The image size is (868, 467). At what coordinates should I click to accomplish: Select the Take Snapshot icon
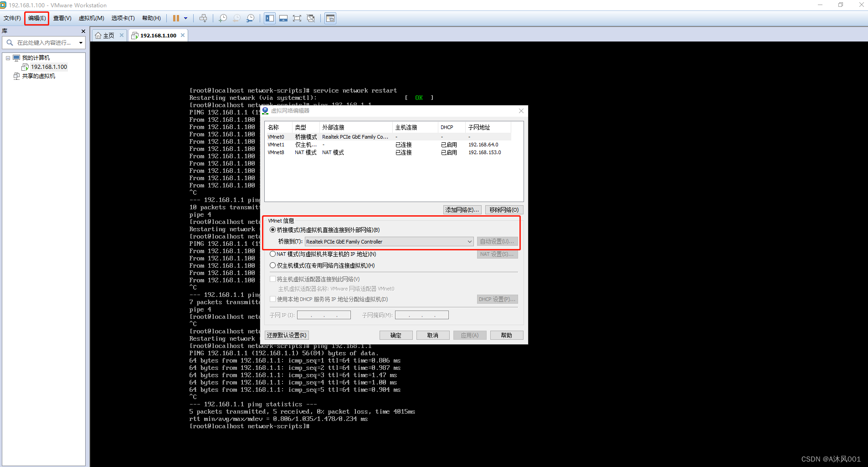(x=223, y=18)
